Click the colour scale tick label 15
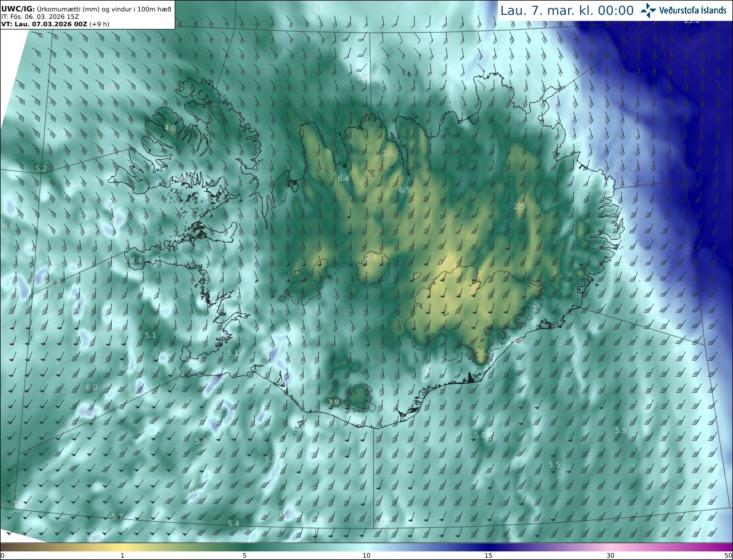The image size is (733, 560). tap(488, 555)
